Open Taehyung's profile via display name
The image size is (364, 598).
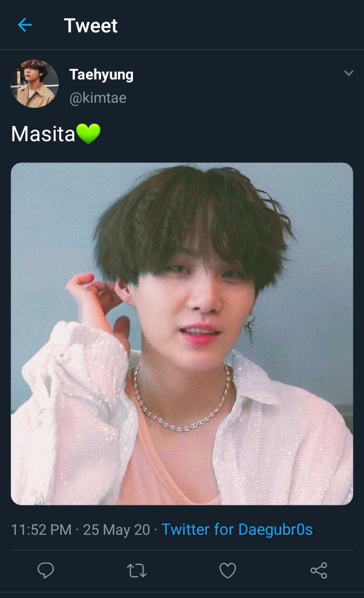tap(102, 75)
